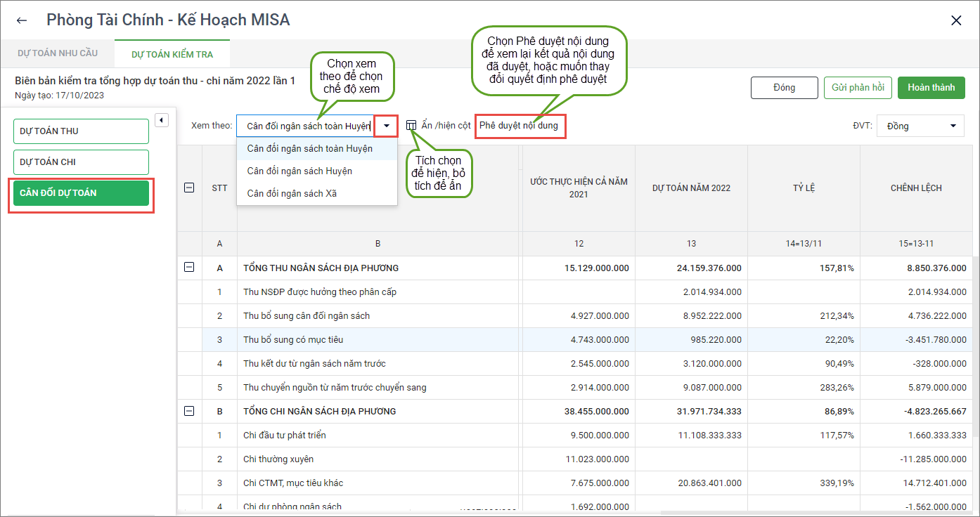Collapse all rows via header minus icon
Image resolution: width=980 pixels, height=517 pixels.
[x=189, y=188]
